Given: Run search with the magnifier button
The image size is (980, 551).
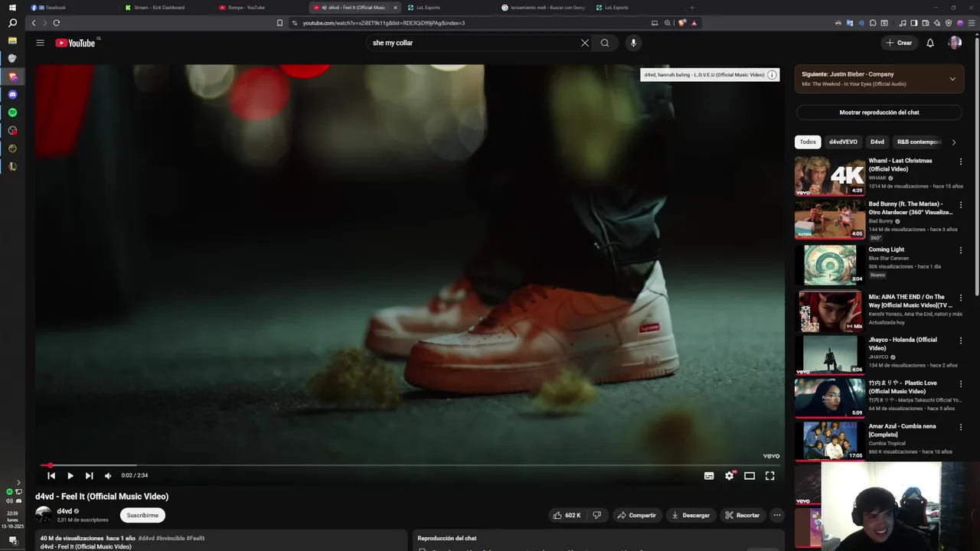Looking at the screenshot, I should [605, 43].
